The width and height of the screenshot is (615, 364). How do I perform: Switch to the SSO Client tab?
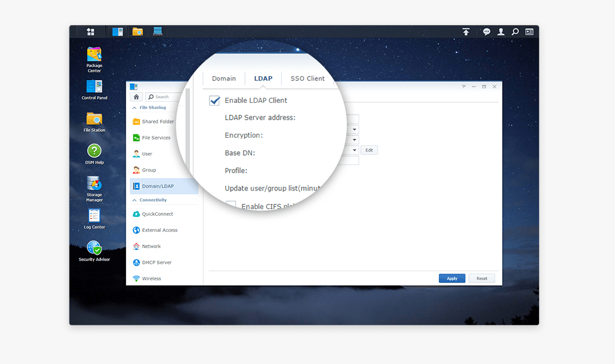pyautogui.click(x=307, y=79)
